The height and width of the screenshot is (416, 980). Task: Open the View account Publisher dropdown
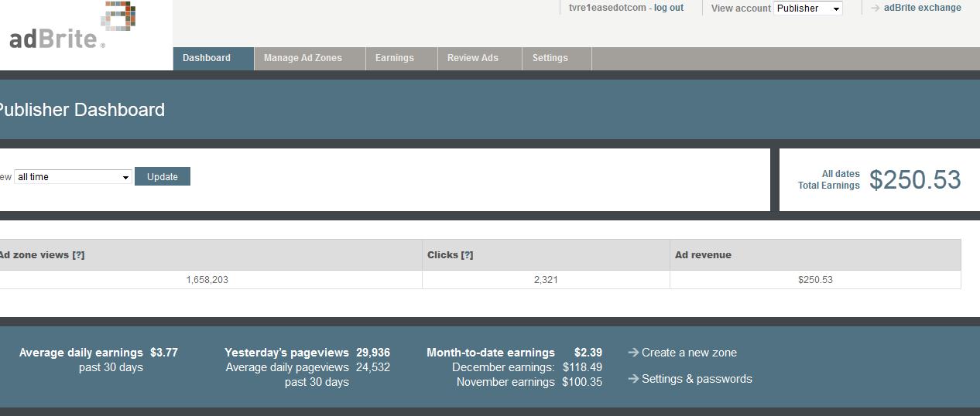tap(808, 9)
